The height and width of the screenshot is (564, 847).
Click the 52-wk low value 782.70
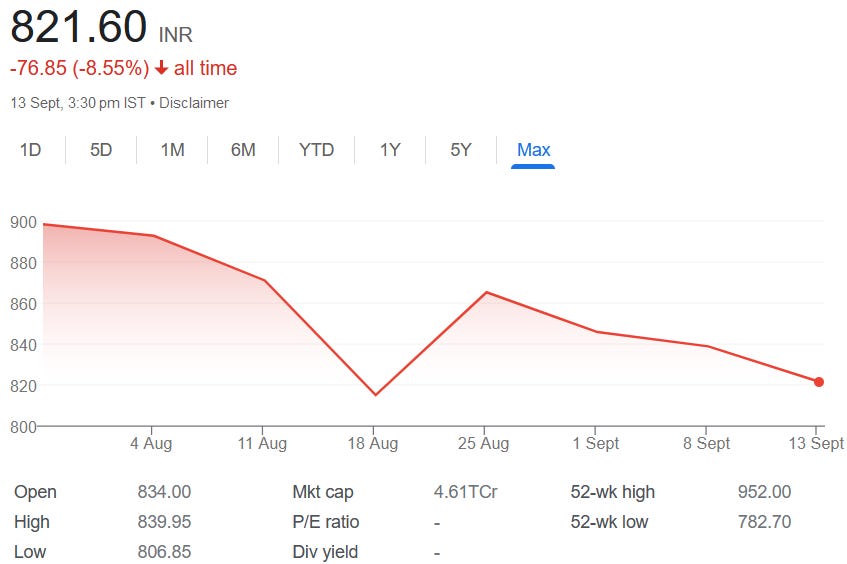tap(764, 522)
